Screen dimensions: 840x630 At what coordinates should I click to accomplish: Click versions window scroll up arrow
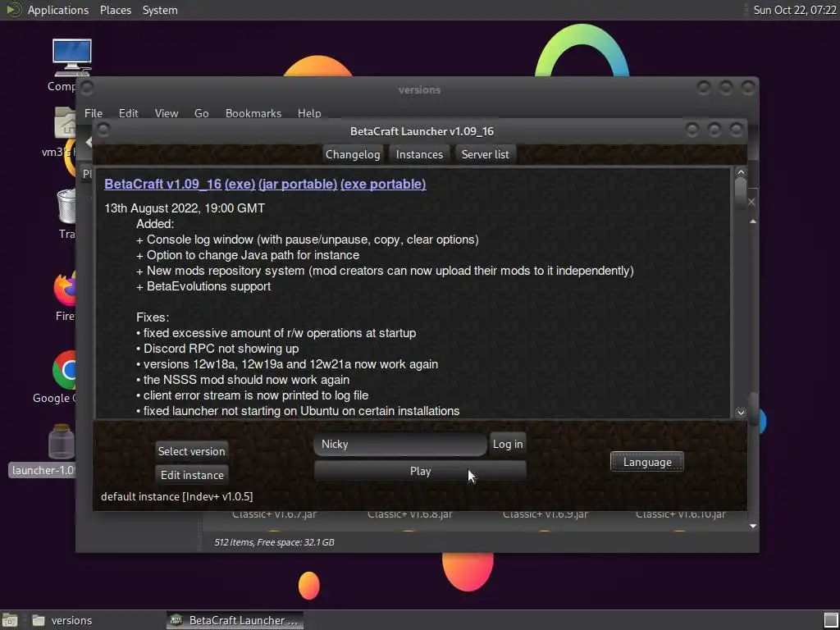753,221
